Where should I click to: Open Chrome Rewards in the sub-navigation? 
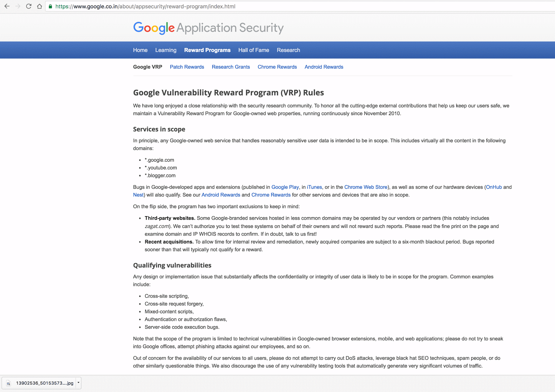(x=277, y=67)
